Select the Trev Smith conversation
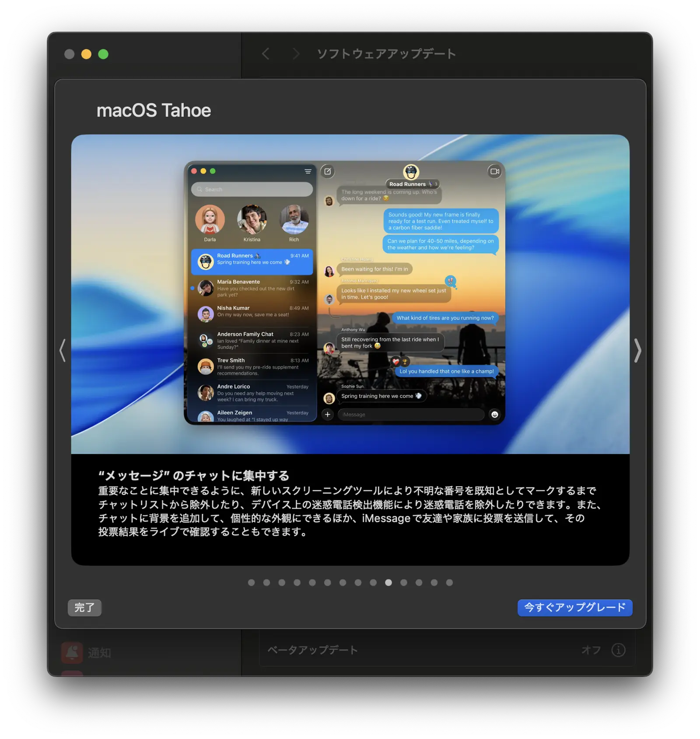 pyautogui.click(x=252, y=367)
